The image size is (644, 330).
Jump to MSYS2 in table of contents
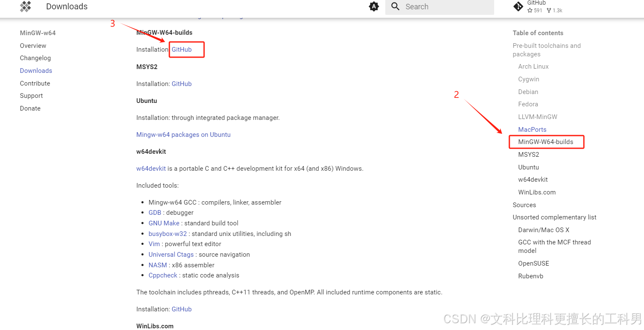pos(529,155)
